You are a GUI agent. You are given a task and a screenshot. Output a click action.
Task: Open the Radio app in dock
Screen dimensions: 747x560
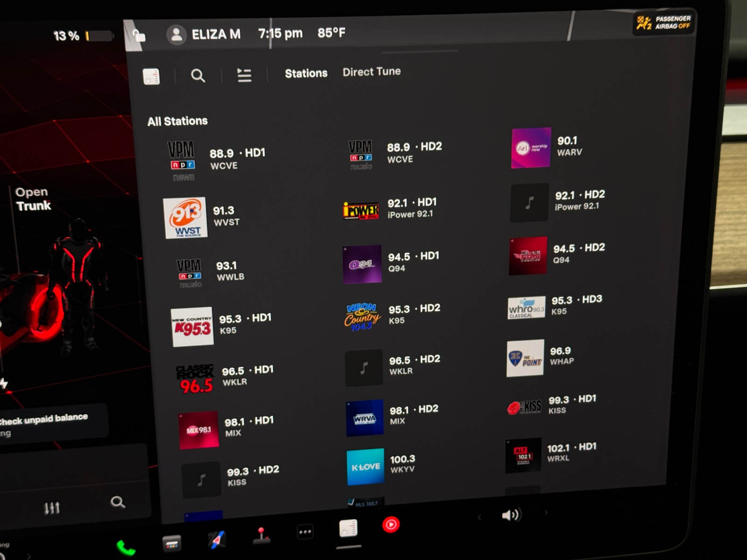pos(348,529)
